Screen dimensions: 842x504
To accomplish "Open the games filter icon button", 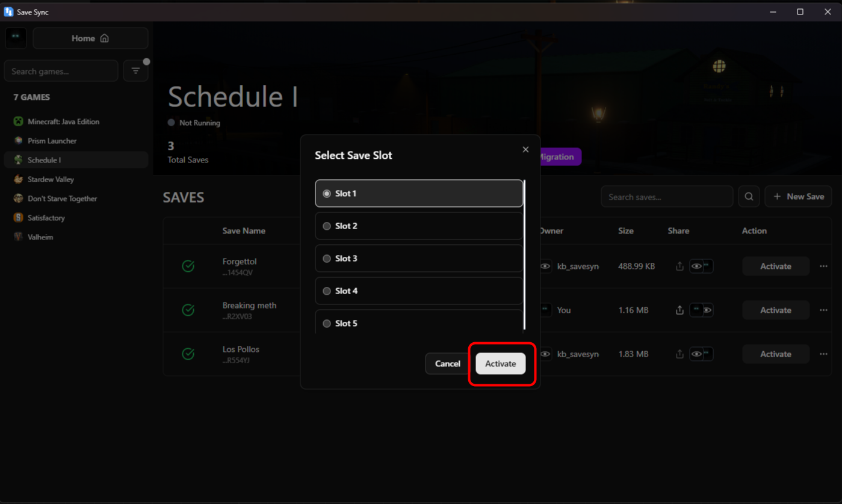I will pos(135,71).
